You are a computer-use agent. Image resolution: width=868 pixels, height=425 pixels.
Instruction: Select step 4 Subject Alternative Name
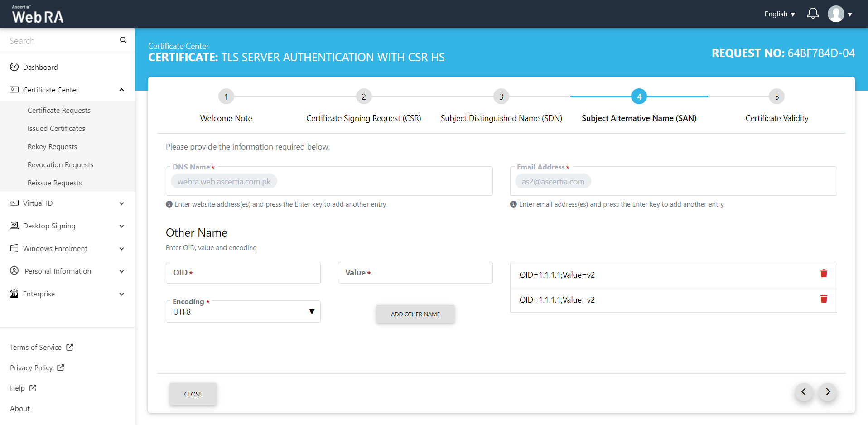(639, 97)
